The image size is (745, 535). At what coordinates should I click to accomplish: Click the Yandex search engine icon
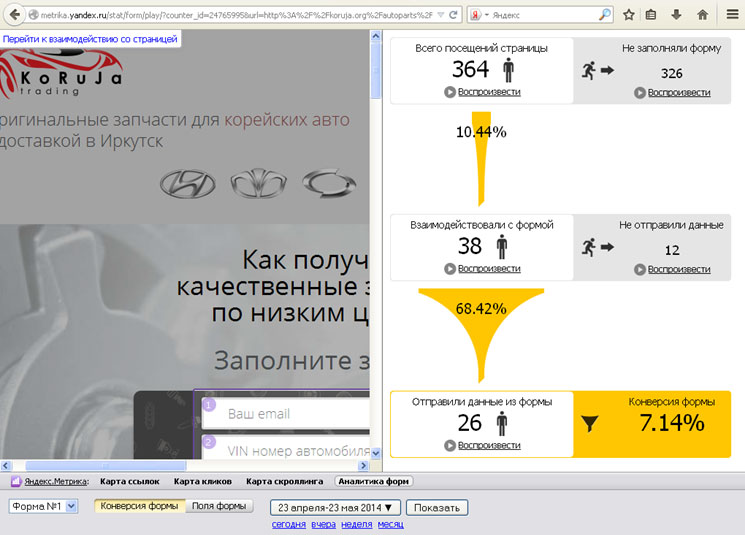[x=476, y=16]
